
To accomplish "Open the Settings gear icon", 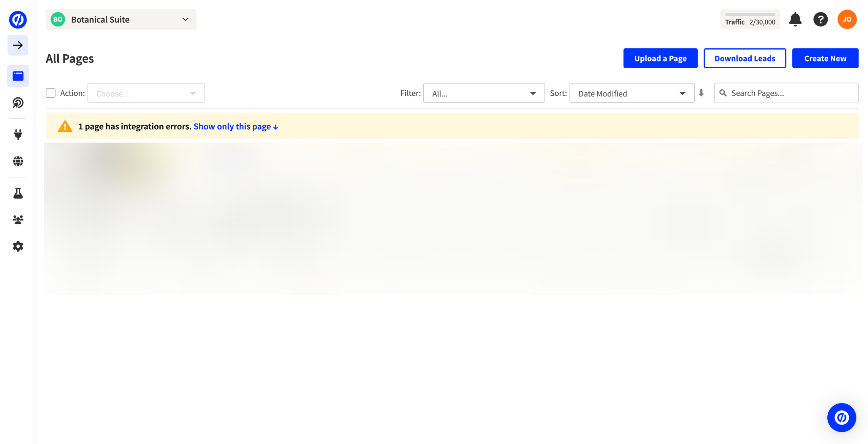I will pyautogui.click(x=18, y=246).
